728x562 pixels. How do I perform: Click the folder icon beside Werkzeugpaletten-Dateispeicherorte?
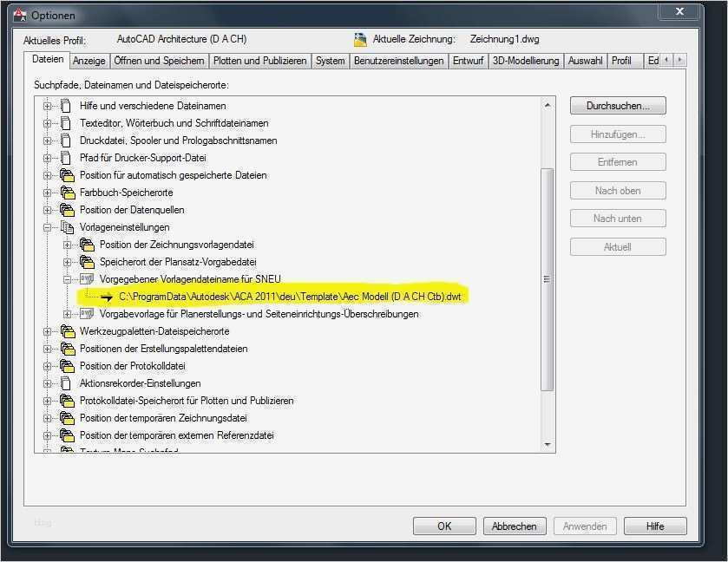point(68,331)
